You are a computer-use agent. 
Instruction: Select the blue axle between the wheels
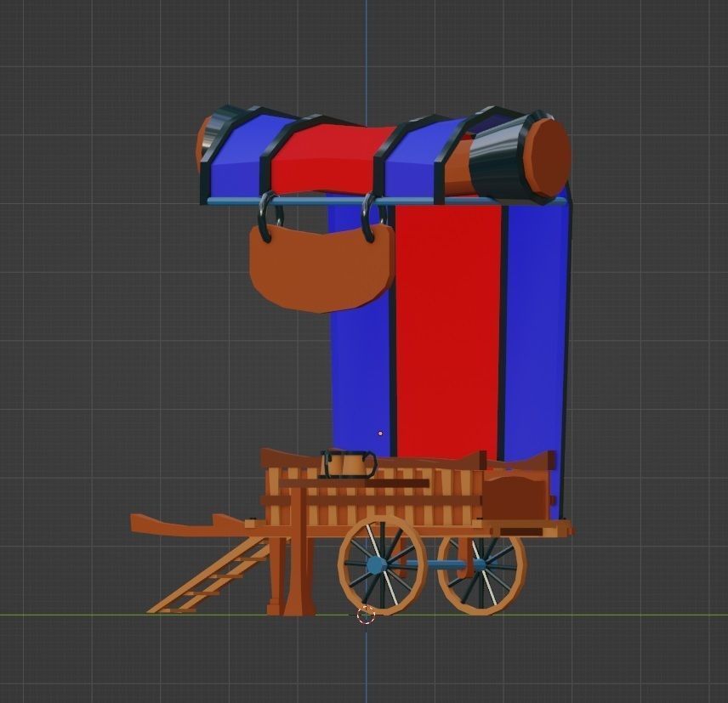(x=435, y=564)
